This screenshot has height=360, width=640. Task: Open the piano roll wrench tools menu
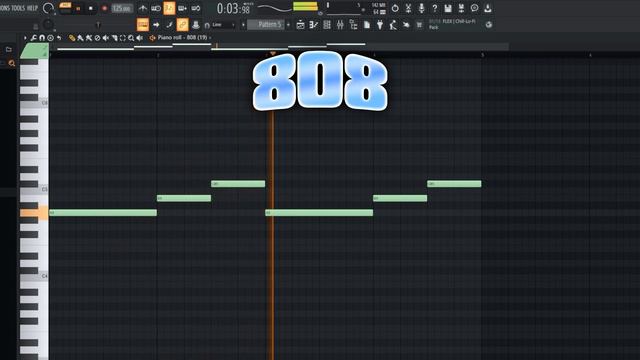tap(34, 38)
